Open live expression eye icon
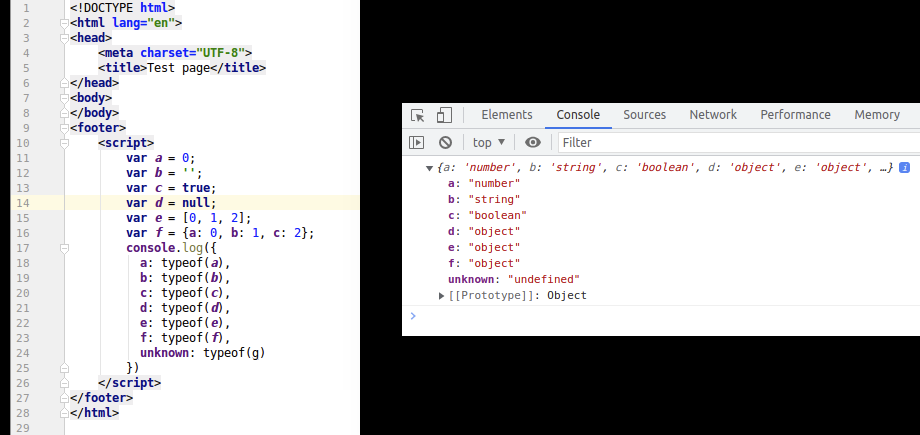Image resolution: width=920 pixels, height=435 pixels. tap(533, 143)
